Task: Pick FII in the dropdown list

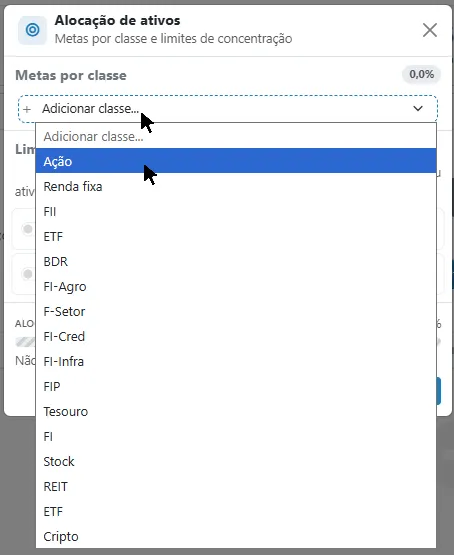Action: pyautogui.click(x=236, y=211)
